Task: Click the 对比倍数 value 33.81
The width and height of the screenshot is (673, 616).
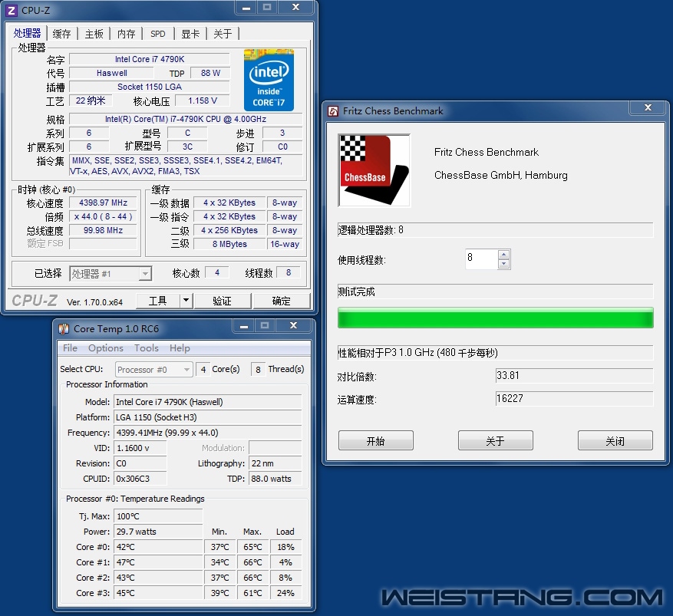Action: click(x=574, y=376)
